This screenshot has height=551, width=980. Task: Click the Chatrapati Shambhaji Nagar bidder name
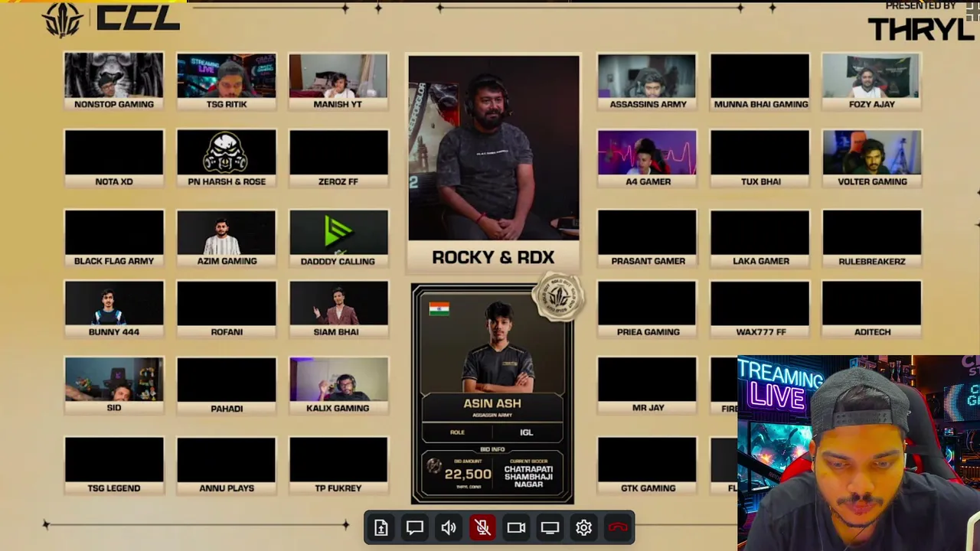tap(529, 475)
